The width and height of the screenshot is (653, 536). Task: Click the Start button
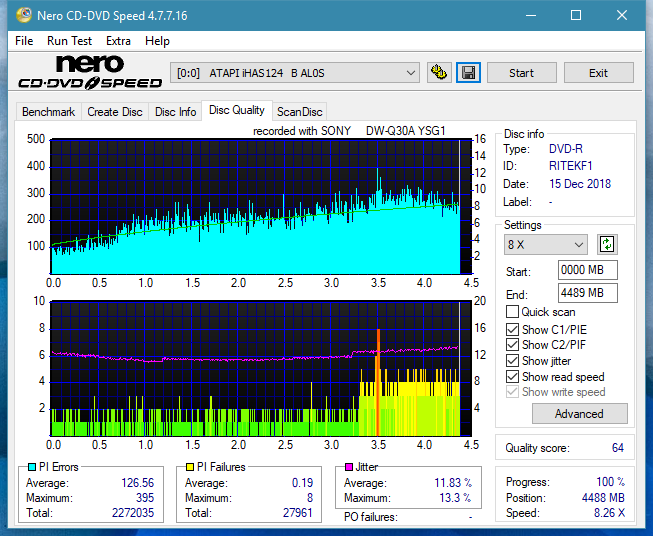click(521, 73)
